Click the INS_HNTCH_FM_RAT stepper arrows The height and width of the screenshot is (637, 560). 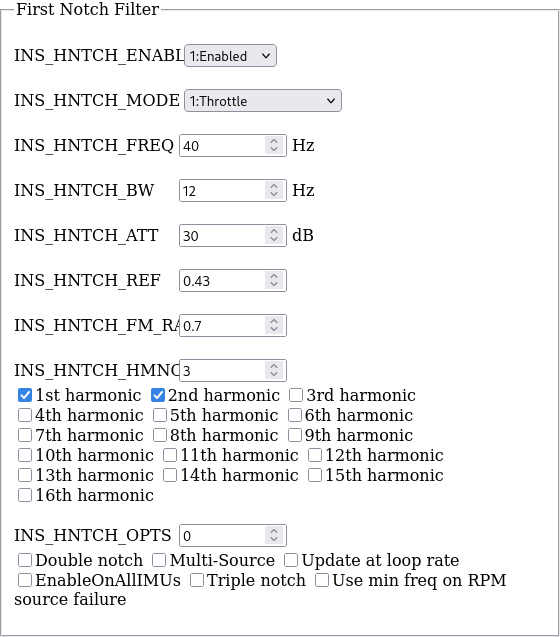(274, 325)
